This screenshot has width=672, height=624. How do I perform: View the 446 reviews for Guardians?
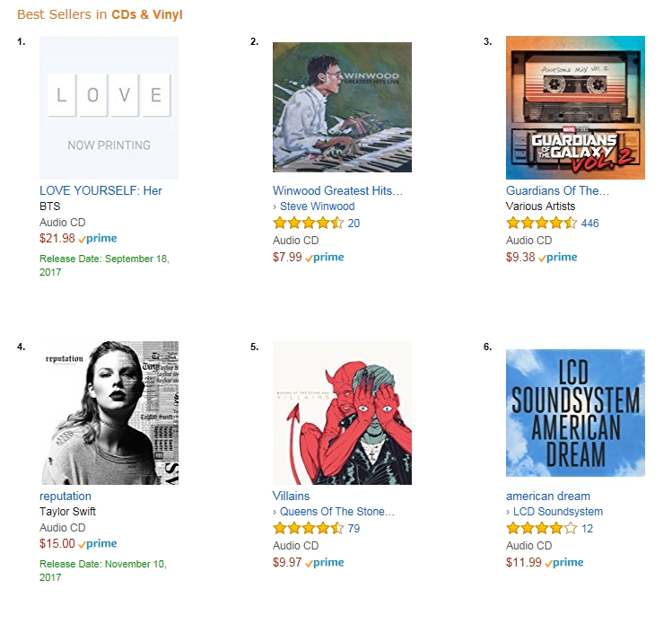pos(590,224)
